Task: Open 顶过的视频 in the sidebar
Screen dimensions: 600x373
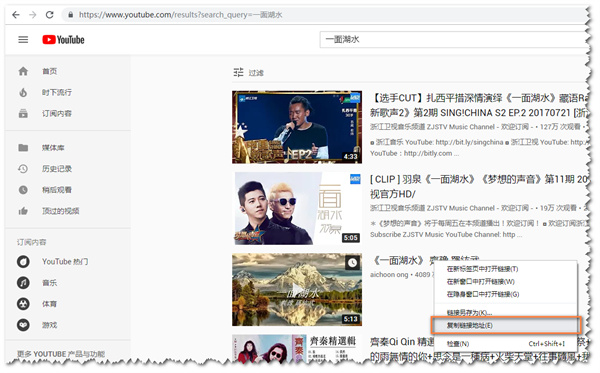Action: [60, 211]
